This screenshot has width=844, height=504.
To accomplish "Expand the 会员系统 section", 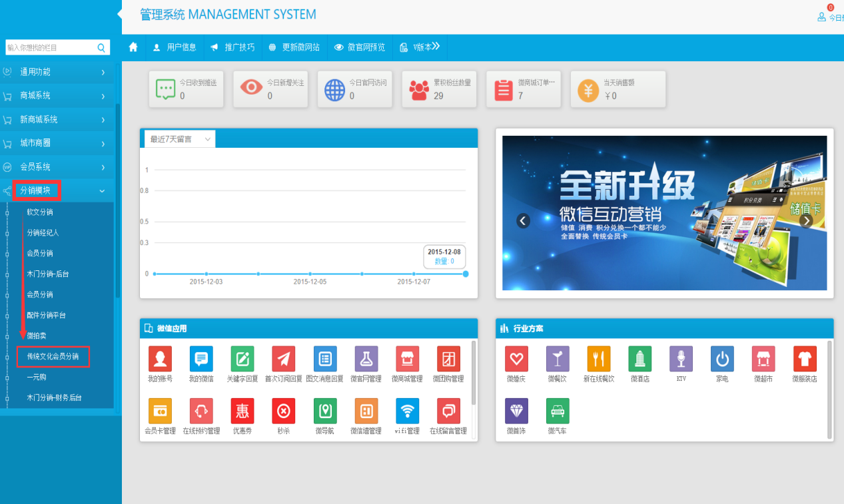I will (57, 167).
